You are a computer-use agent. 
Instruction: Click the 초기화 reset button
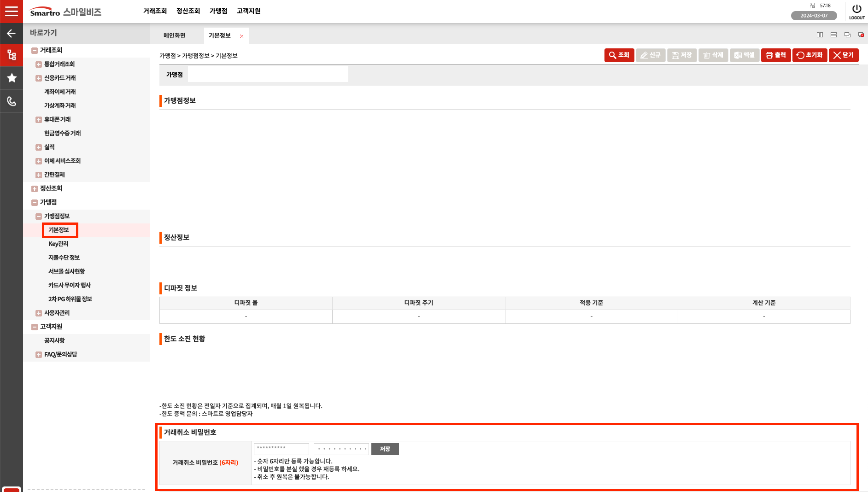click(810, 55)
